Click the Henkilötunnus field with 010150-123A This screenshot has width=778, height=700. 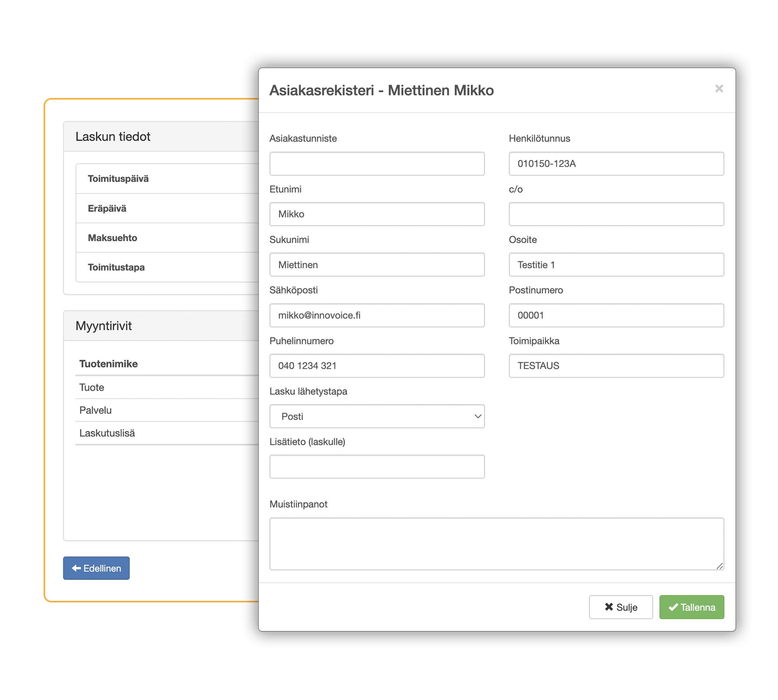pos(616,163)
